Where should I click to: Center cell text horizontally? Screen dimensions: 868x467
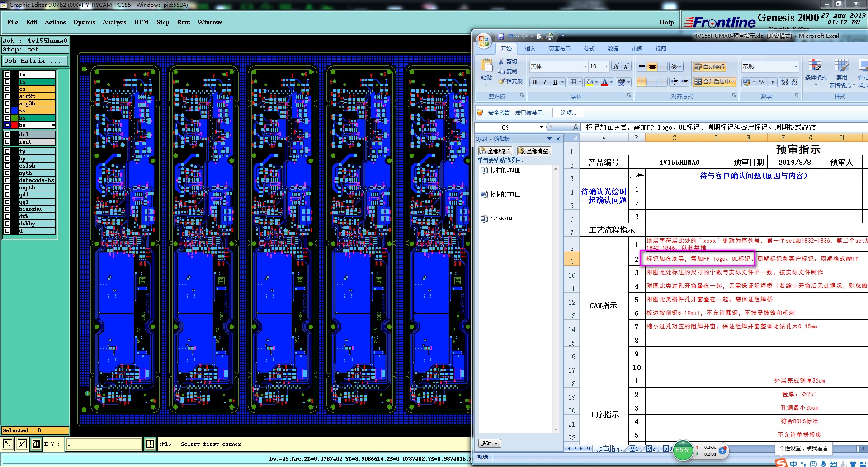pyautogui.click(x=652, y=82)
